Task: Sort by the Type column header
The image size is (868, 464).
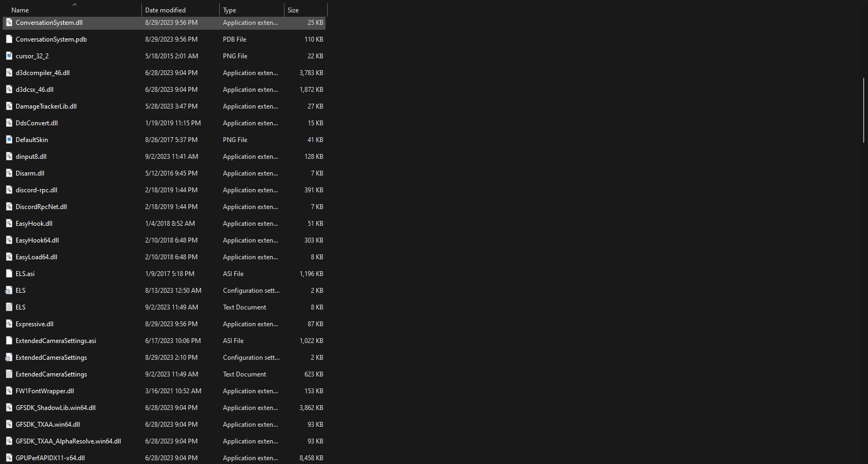Action: pos(229,10)
